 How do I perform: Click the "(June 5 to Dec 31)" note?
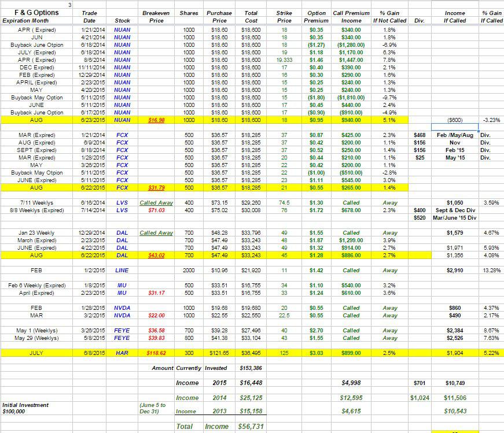coord(153,408)
